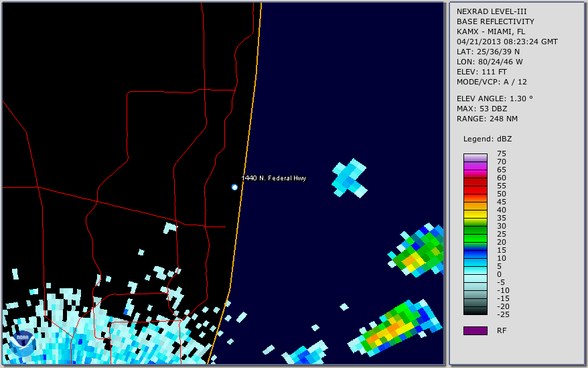Click the '75' legend value
588x368 pixels.
[502, 154]
